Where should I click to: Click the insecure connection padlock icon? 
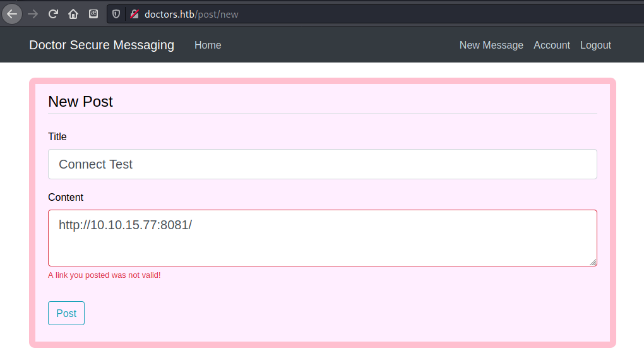pyautogui.click(x=134, y=14)
